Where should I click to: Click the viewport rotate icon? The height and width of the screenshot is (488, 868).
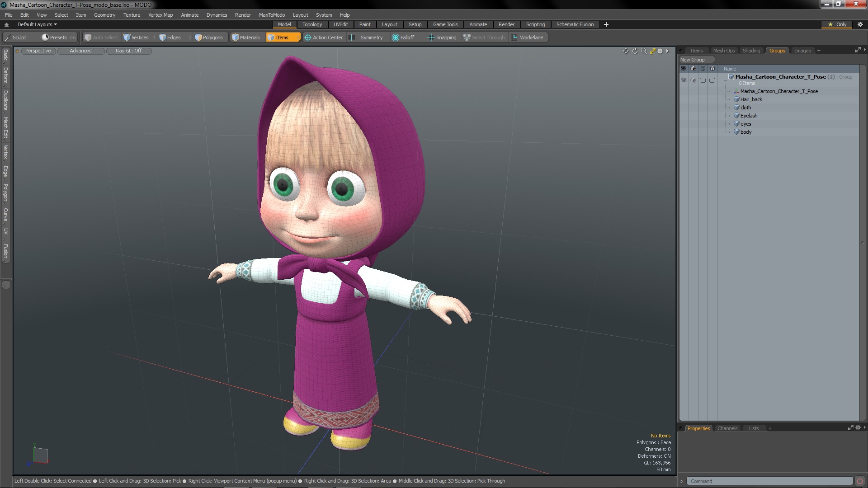pyautogui.click(x=635, y=51)
